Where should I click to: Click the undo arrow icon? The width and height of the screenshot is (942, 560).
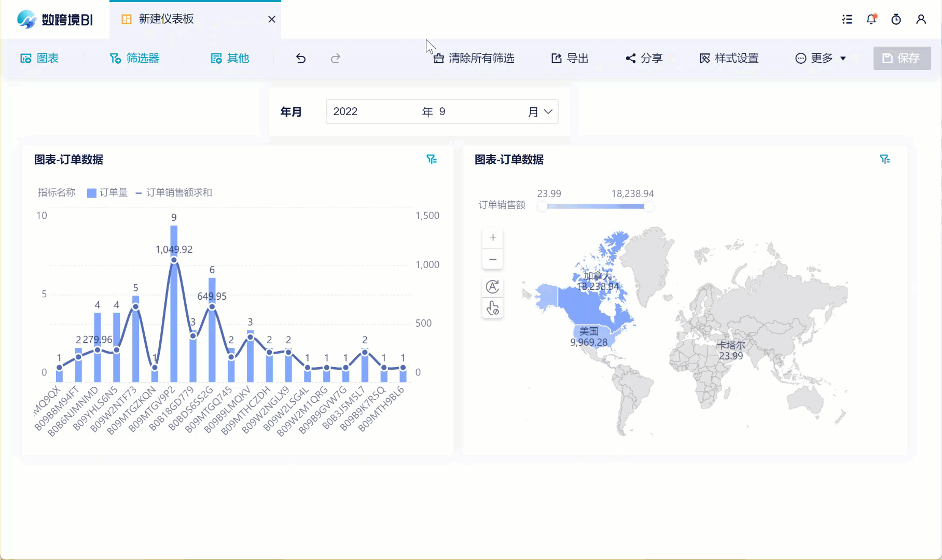point(301,58)
